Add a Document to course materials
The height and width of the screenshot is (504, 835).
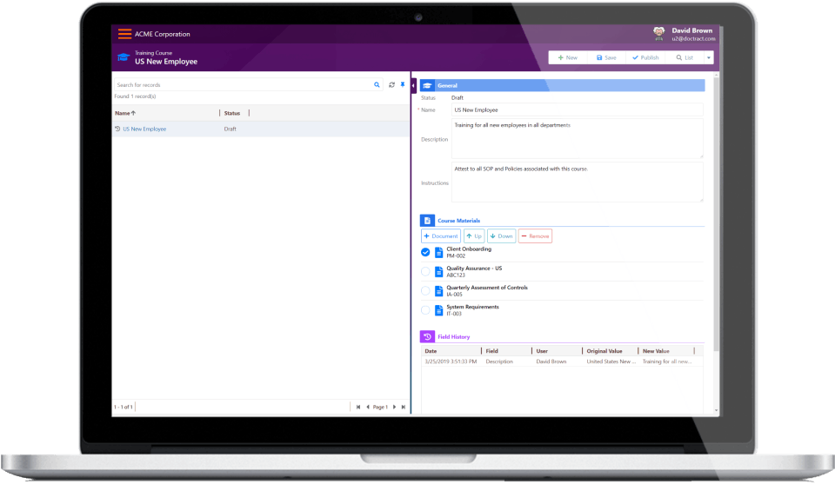[441, 236]
